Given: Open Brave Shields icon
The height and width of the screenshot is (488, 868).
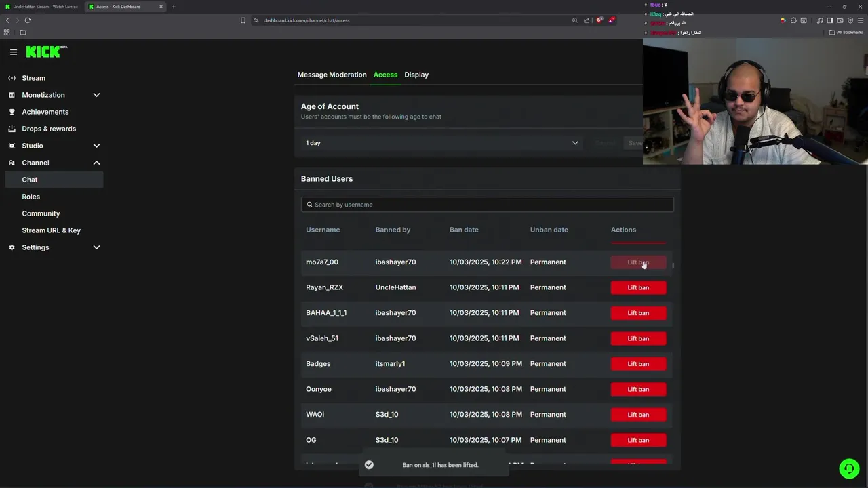Looking at the screenshot, I should coord(599,20).
